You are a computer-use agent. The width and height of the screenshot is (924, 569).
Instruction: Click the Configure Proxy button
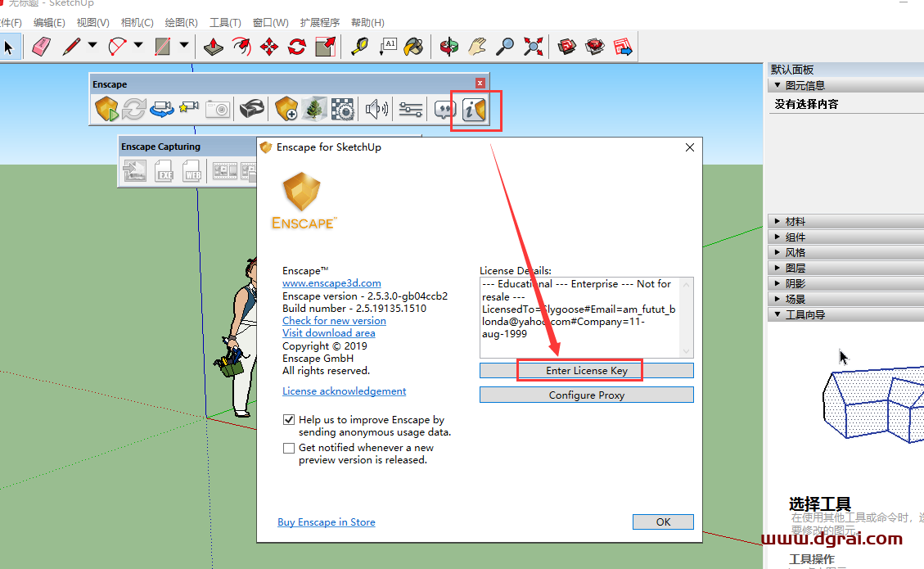pos(586,395)
